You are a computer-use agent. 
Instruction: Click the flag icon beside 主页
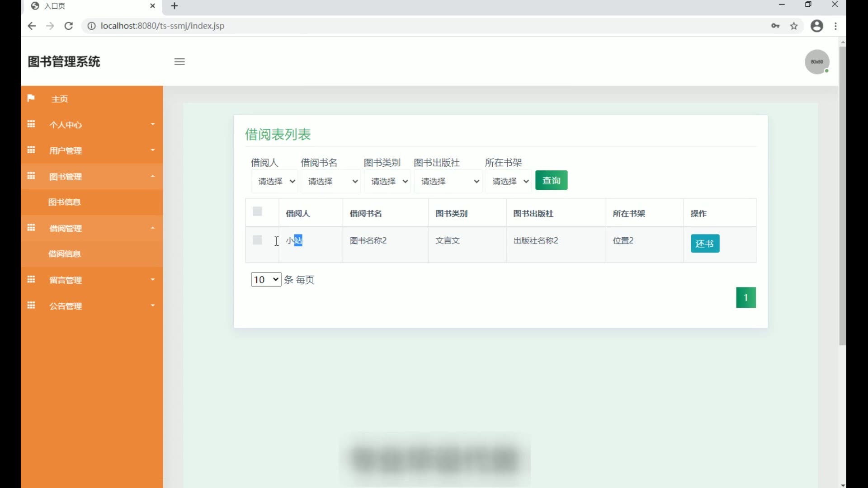31,98
